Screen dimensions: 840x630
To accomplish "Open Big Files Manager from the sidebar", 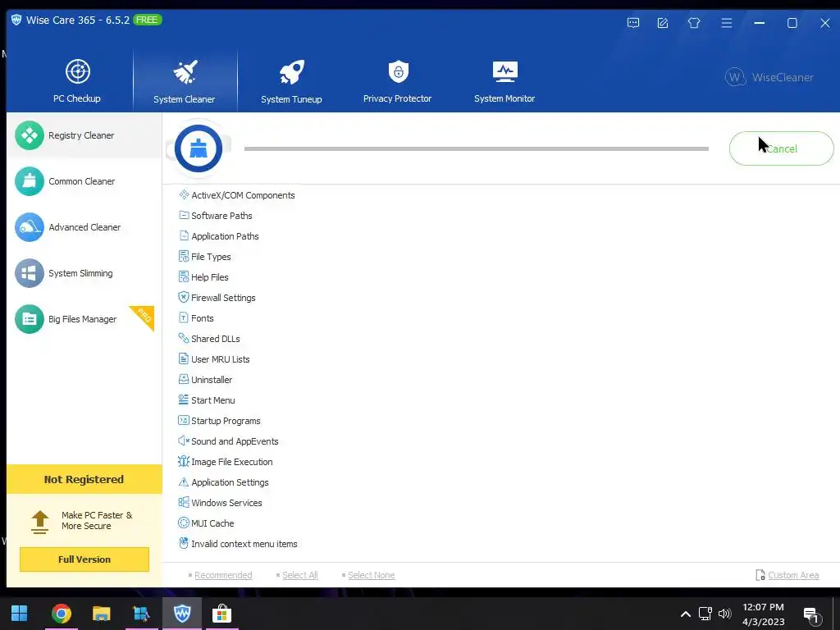I will [84, 319].
